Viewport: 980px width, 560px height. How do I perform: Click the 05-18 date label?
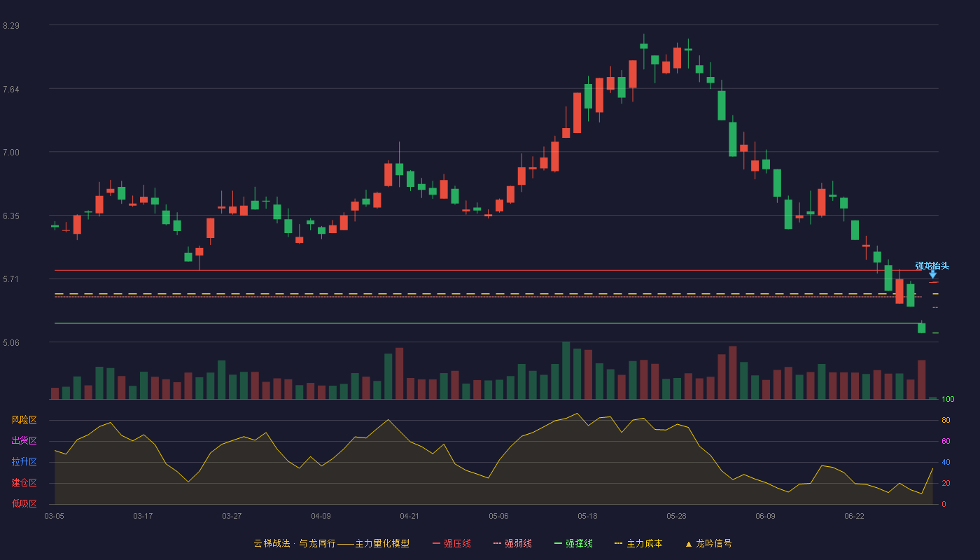pyautogui.click(x=587, y=516)
